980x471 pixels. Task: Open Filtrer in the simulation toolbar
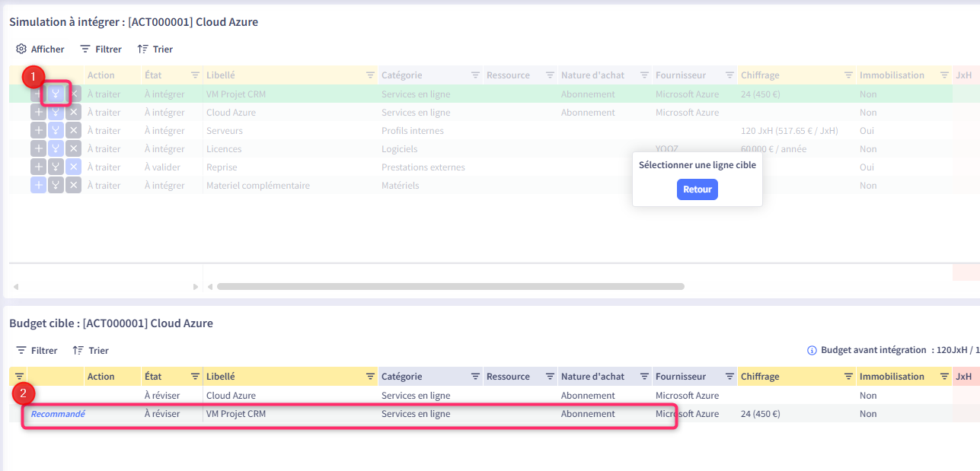point(101,49)
